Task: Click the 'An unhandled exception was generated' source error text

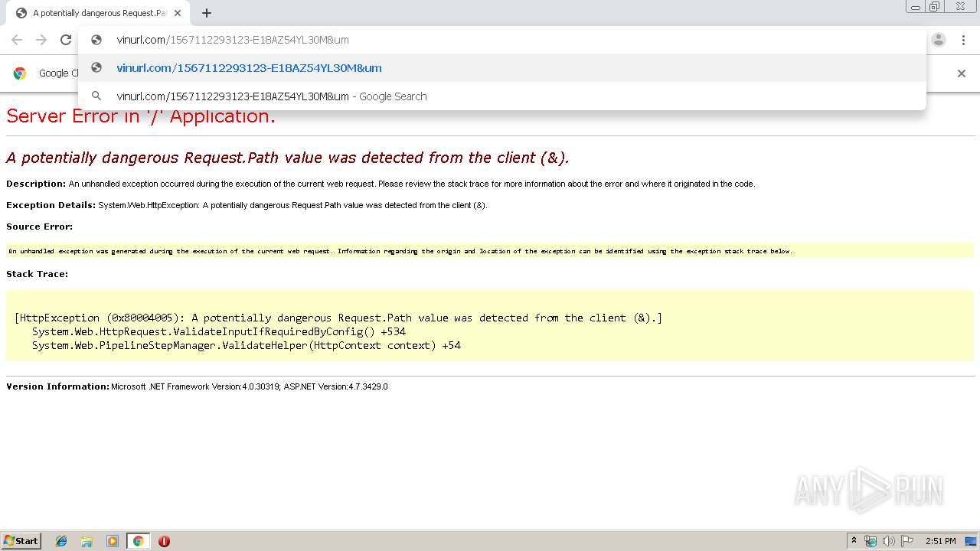Action: (x=400, y=251)
